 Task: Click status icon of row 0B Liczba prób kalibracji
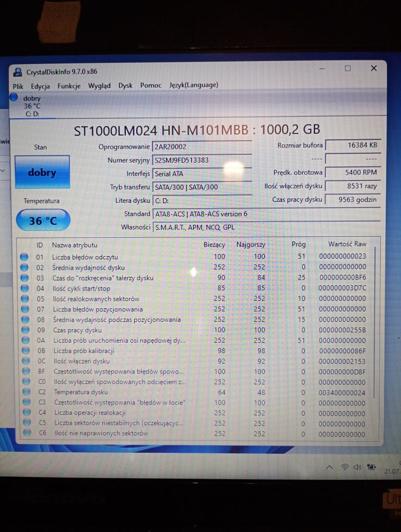(26, 350)
